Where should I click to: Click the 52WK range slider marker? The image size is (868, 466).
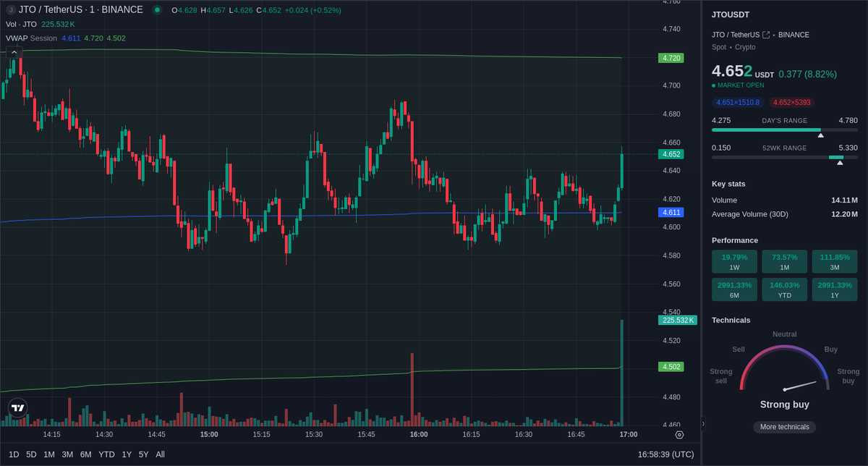pos(840,163)
